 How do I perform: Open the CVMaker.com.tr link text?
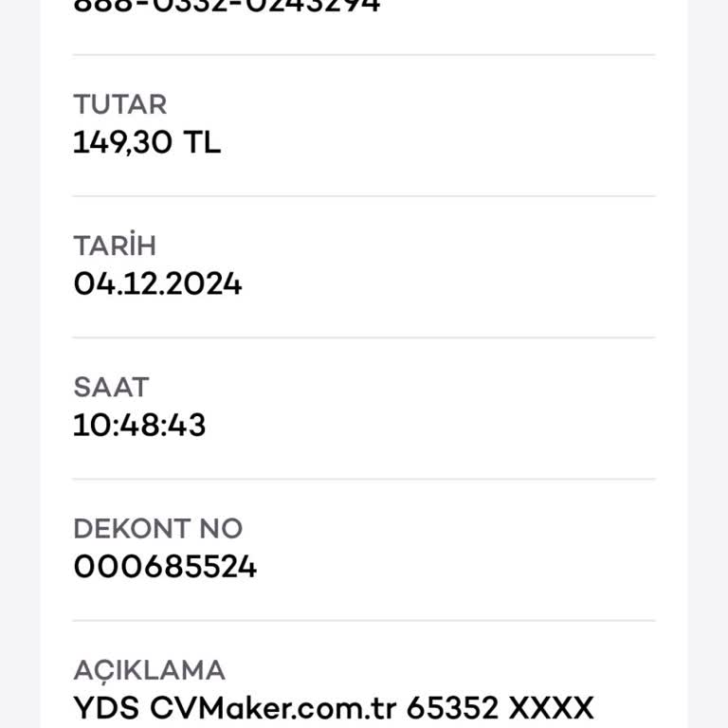click(274, 708)
